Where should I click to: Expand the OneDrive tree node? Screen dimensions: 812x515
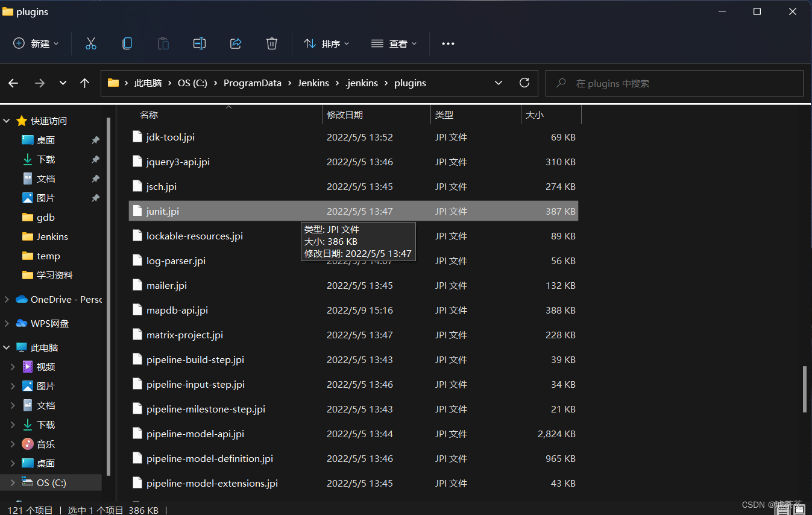(x=7, y=299)
